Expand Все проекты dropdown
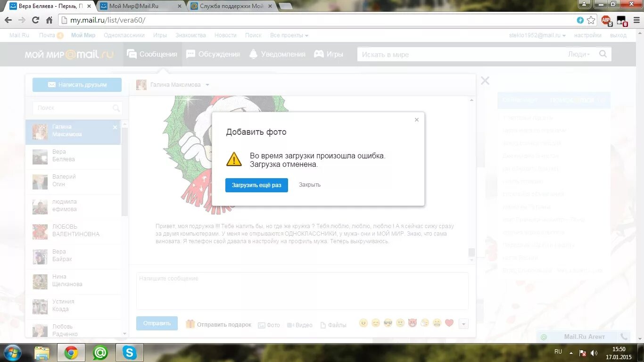 [289, 35]
